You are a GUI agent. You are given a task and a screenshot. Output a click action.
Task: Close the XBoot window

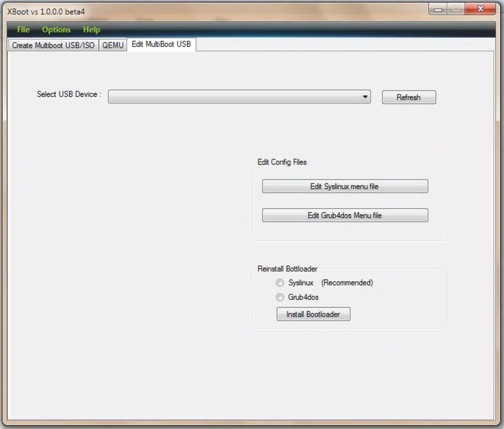pyautogui.click(x=480, y=9)
